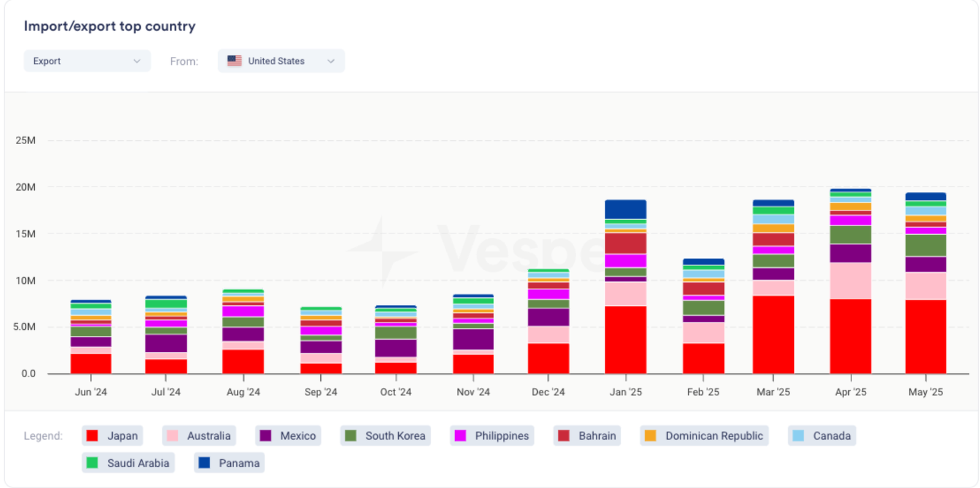
Task: Click the Dominican Republic orange legend square
Action: coord(650,436)
